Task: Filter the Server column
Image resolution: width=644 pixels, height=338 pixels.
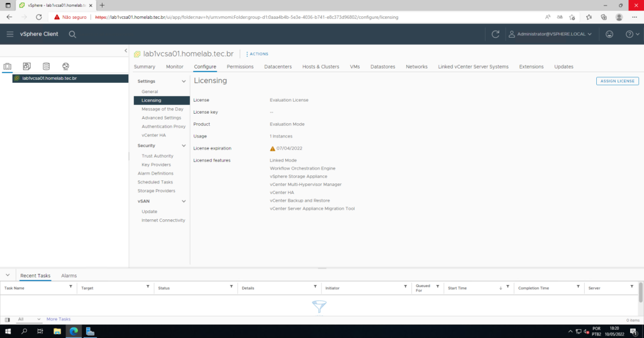Action: tap(631, 286)
